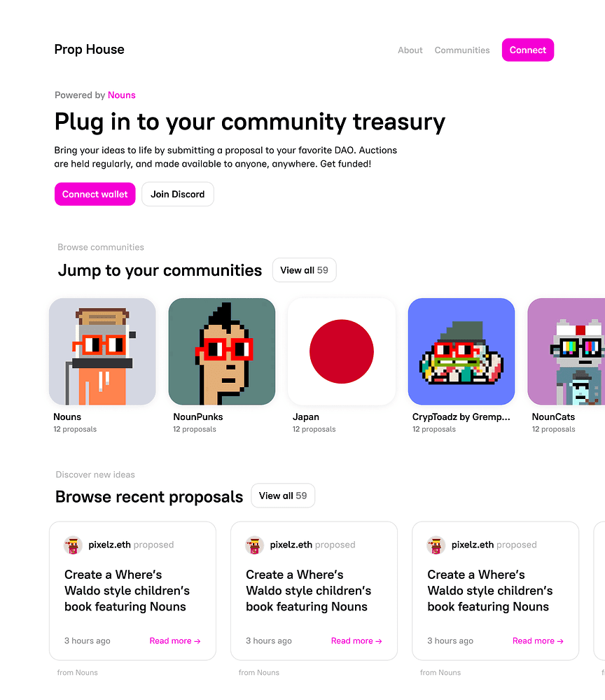This screenshot has width=605, height=700.
Task: Read more on the second proposal card
Action: tap(356, 640)
